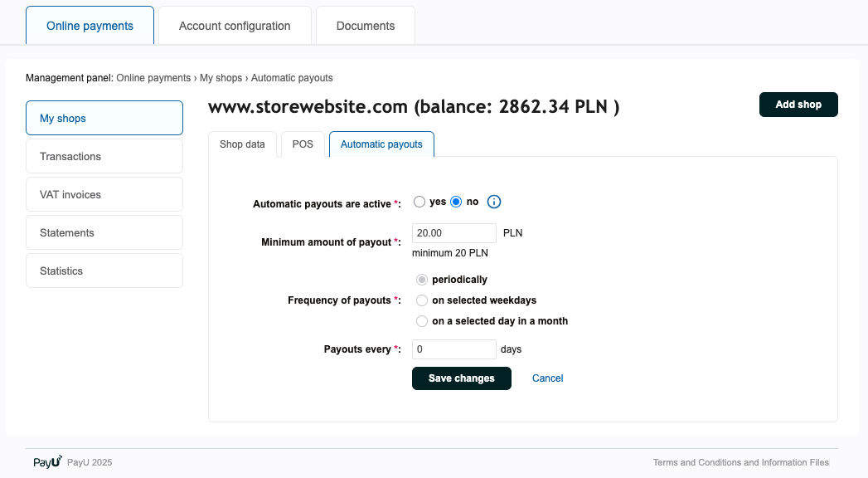Choose 'on a selected day in a month' payouts
Screen dimensions: 868x478
pyautogui.click(x=422, y=320)
